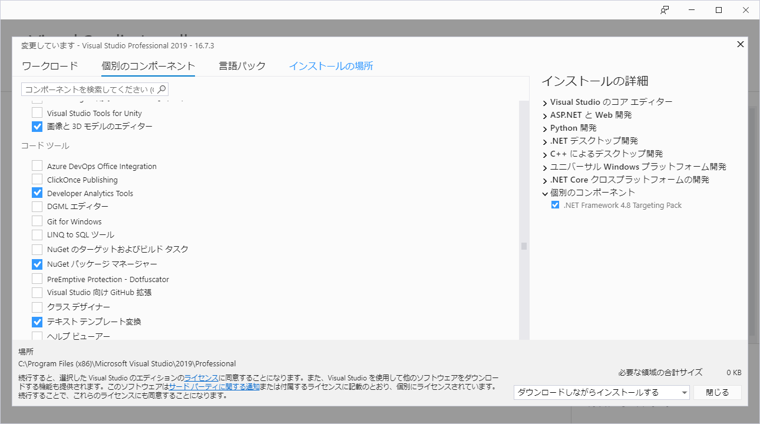The width and height of the screenshot is (760, 424).
Task: Maximize the Visual Studio Installer window
Action: coord(719,10)
